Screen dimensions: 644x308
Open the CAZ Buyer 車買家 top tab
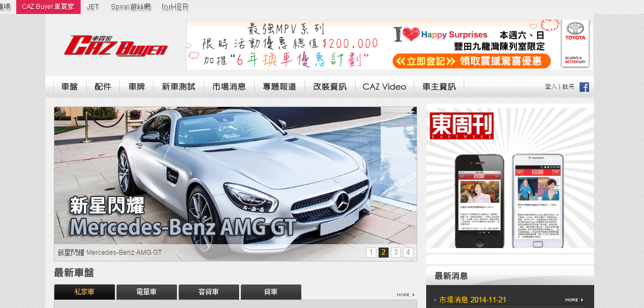coord(48,7)
